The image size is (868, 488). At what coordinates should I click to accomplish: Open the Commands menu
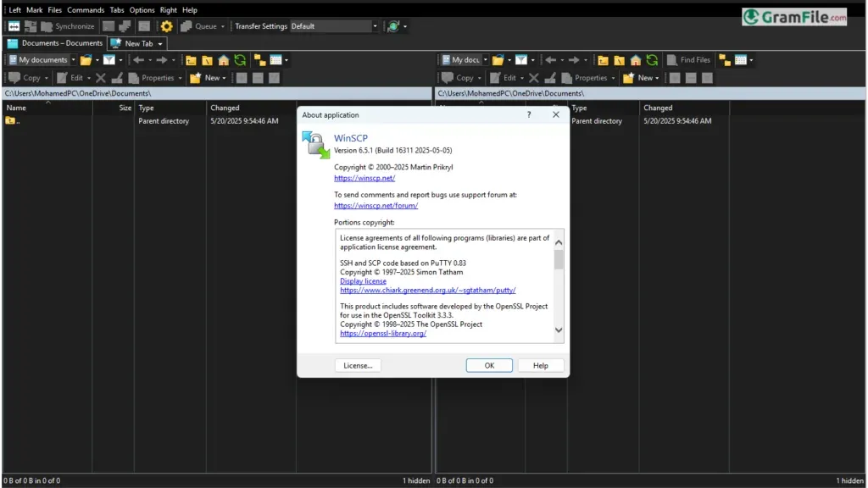pos(86,10)
